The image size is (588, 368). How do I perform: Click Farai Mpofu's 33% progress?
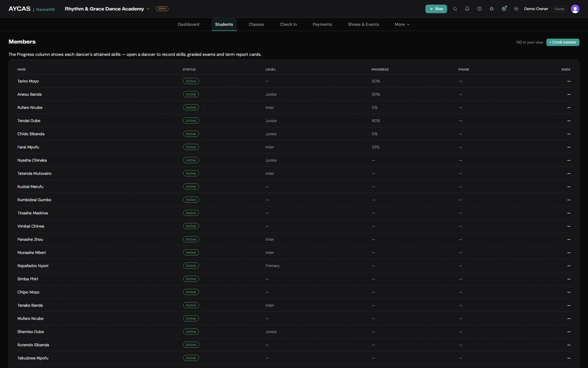[x=375, y=147]
